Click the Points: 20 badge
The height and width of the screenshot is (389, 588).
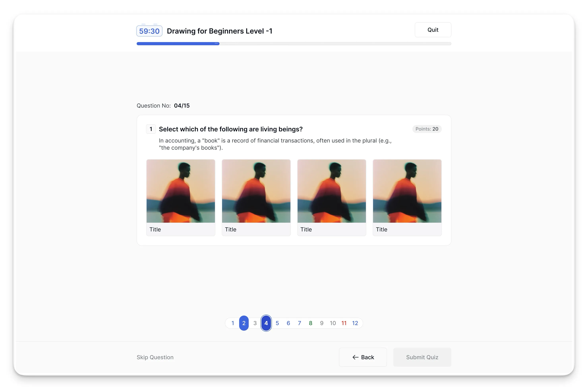pyautogui.click(x=427, y=129)
